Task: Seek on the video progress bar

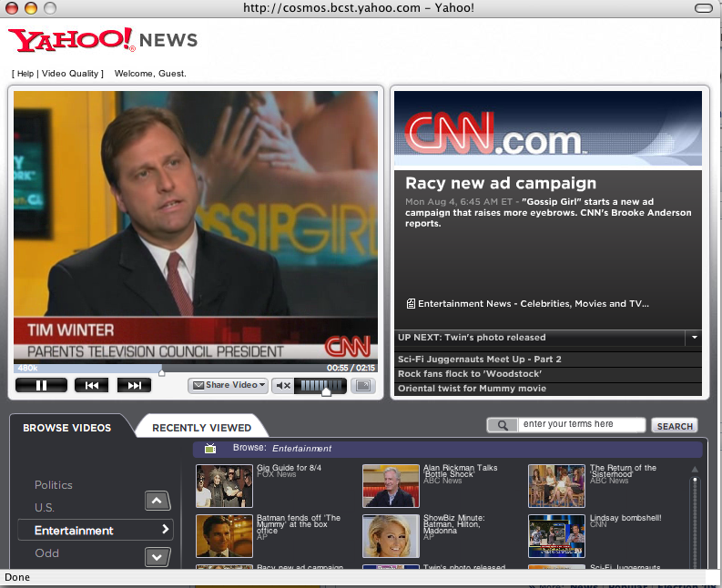Action: [196, 369]
